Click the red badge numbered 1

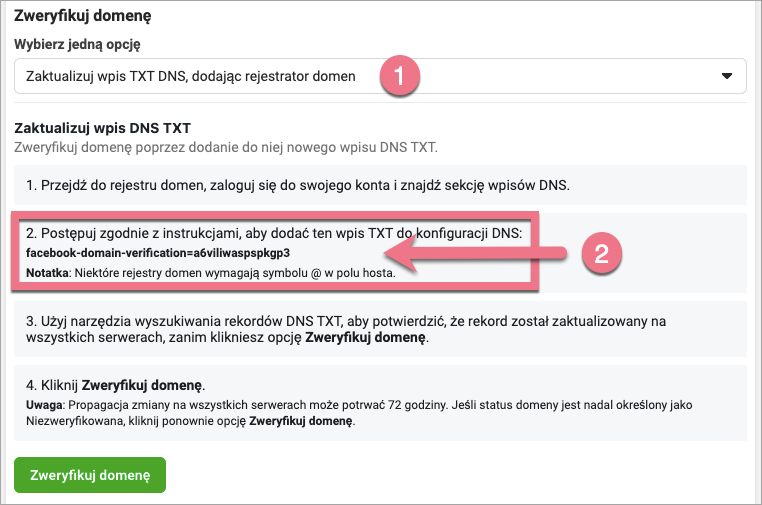401,76
